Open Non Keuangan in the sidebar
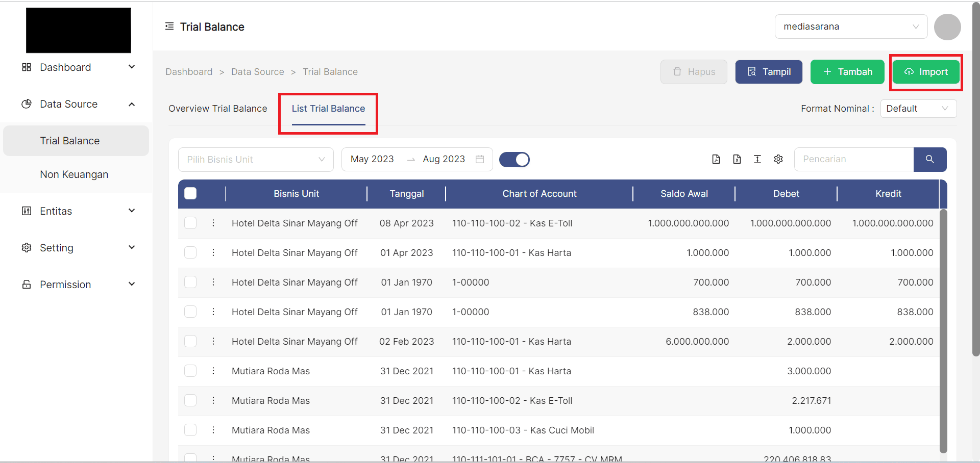This screenshot has width=980, height=463. (x=74, y=174)
